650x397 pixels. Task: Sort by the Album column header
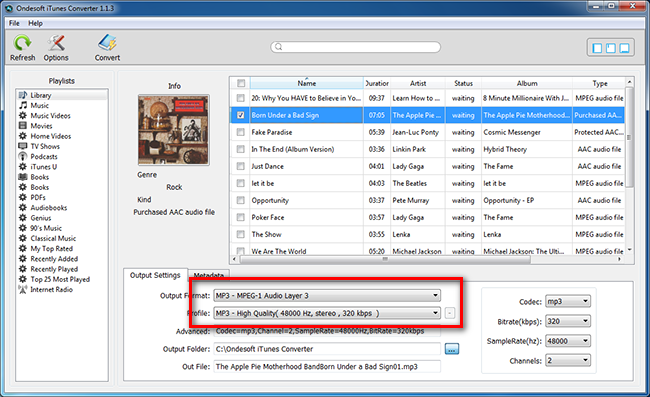(527, 83)
